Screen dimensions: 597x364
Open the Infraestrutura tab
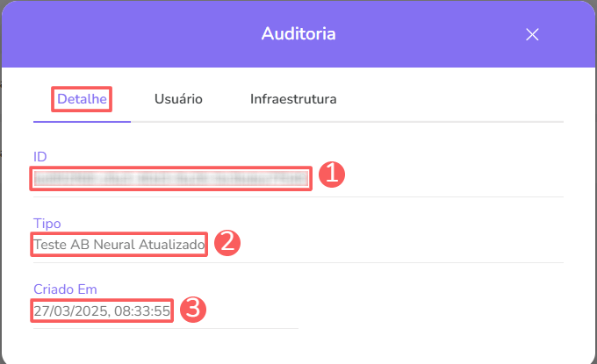[x=293, y=99]
